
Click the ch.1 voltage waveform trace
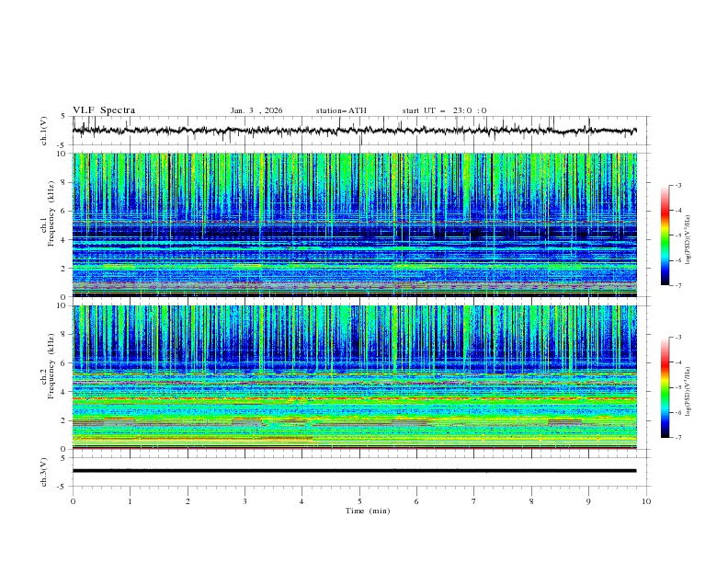tap(355, 131)
